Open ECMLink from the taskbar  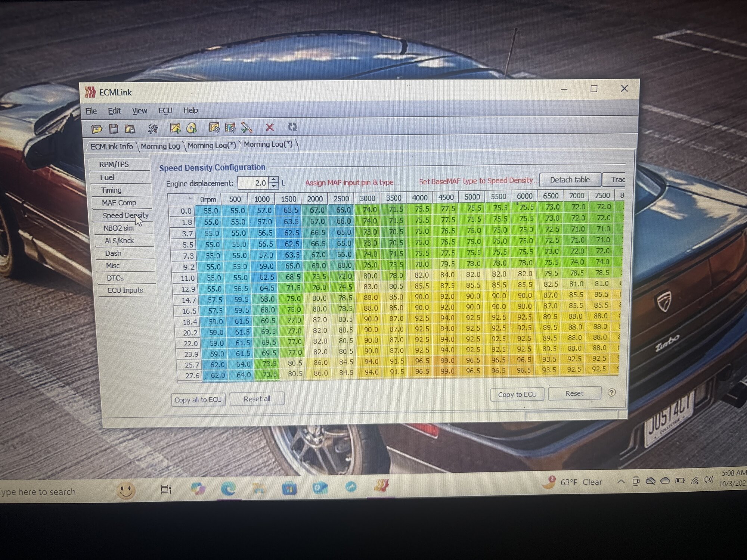pyautogui.click(x=381, y=485)
